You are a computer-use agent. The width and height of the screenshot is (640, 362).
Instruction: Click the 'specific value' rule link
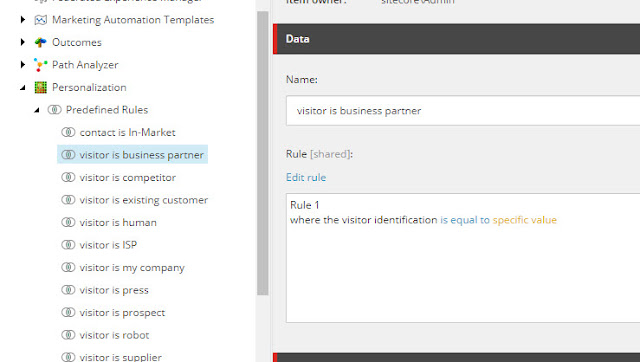tap(524, 220)
